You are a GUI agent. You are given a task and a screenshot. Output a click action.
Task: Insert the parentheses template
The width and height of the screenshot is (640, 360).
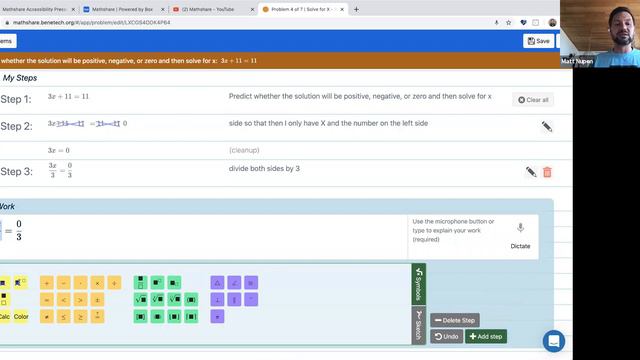click(191, 300)
